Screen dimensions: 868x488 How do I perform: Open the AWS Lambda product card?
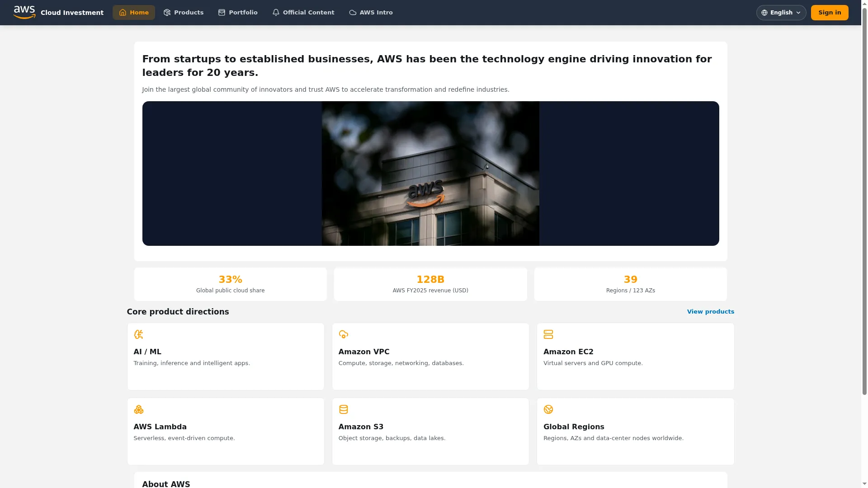click(x=226, y=432)
